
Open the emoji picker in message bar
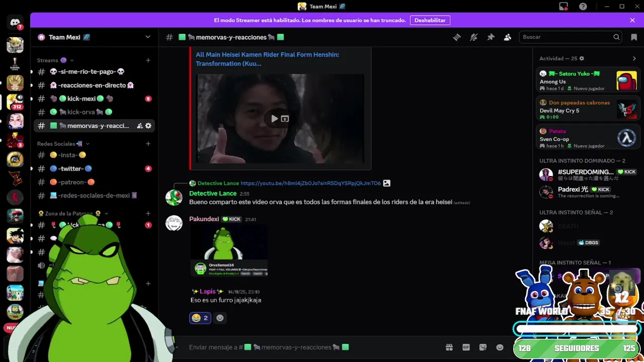tap(500, 347)
